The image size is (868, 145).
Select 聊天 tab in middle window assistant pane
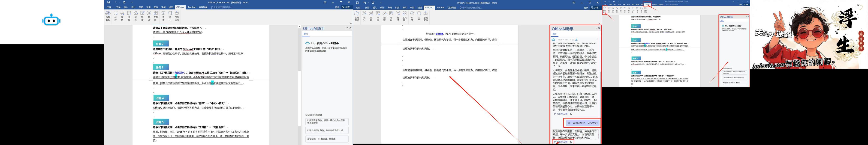pos(555,34)
